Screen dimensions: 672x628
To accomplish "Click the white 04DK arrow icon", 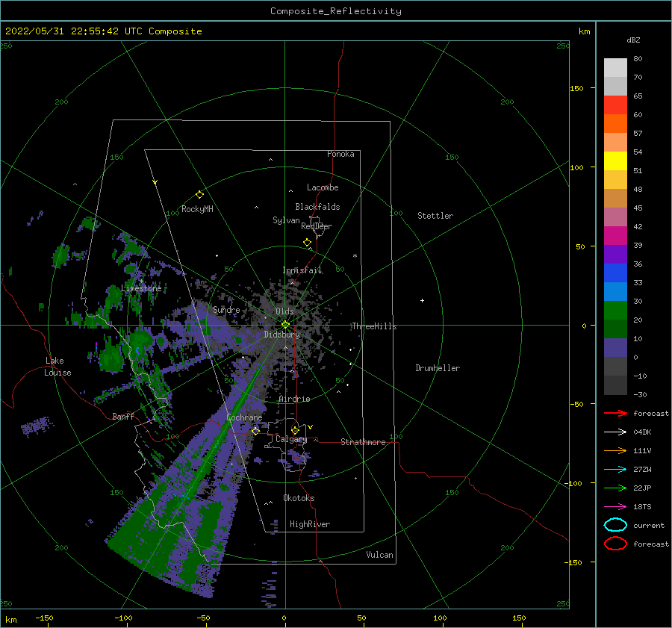I will (615, 432).
